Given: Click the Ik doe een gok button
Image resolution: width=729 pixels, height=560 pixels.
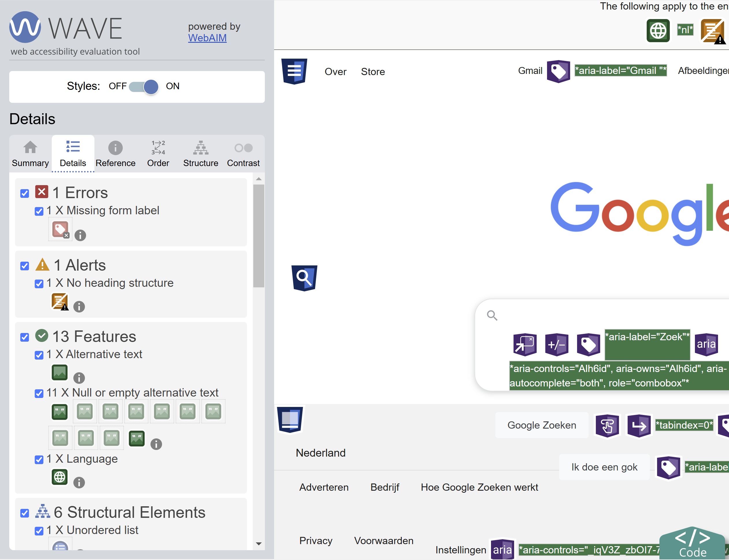Looking at the screenshot, I should (x=604, y=467).
